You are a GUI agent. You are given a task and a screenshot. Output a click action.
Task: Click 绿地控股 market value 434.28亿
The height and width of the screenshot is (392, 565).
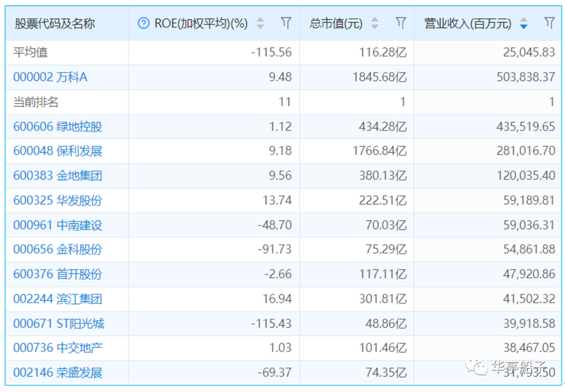coord(382,126)
